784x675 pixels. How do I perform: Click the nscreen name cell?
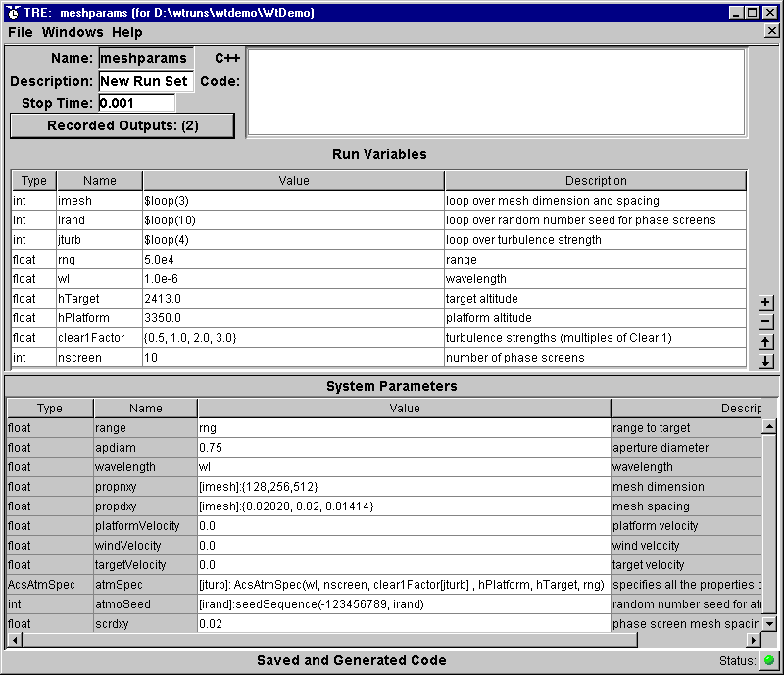[100, 358]
